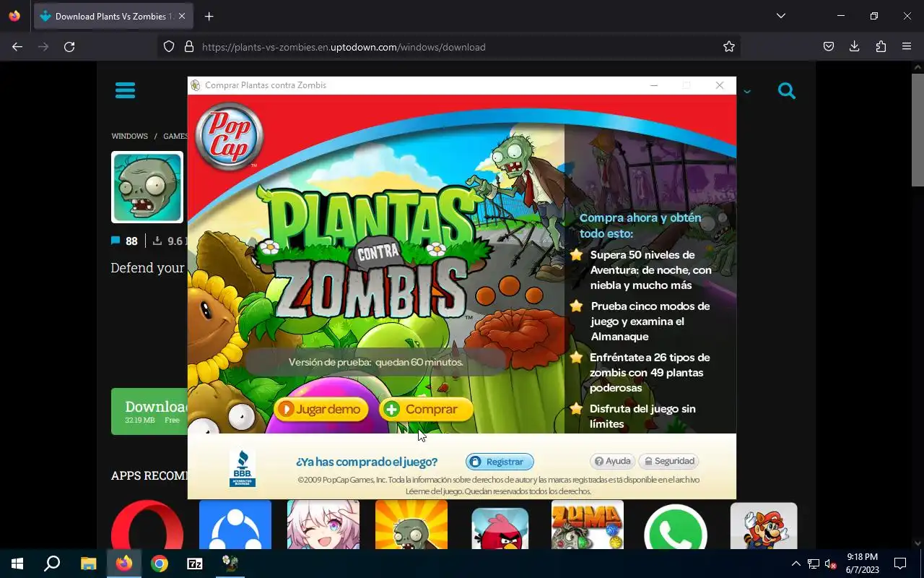This screenshot has height=578, width=924.
Task: Open Ayuda help in the game dialog
Action: [612, 461]
